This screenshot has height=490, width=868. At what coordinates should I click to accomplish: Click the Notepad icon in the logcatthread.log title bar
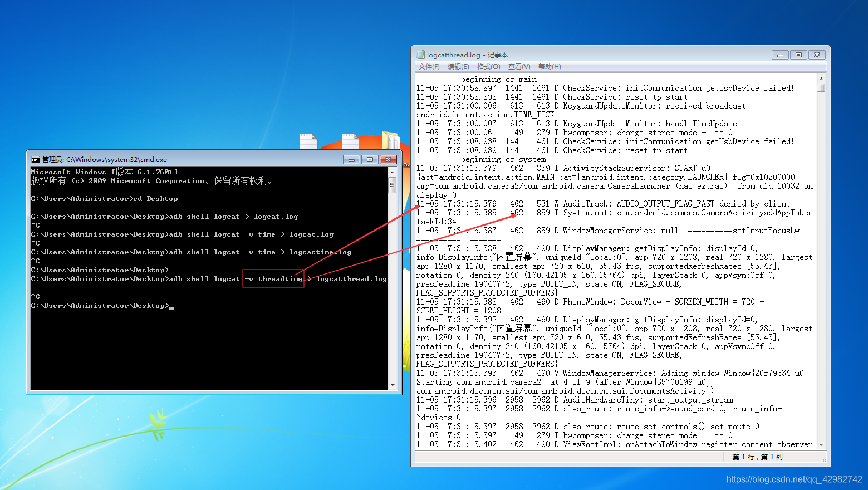click(x=421, y=55)
